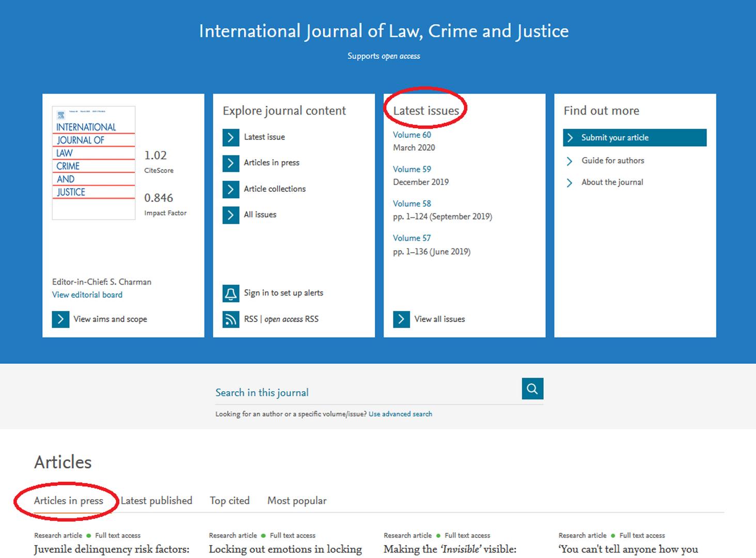The width and height of the screenshot is (756, 558).
Task: Click the arrow icon beside View all issues
Action: click(401, 319)
